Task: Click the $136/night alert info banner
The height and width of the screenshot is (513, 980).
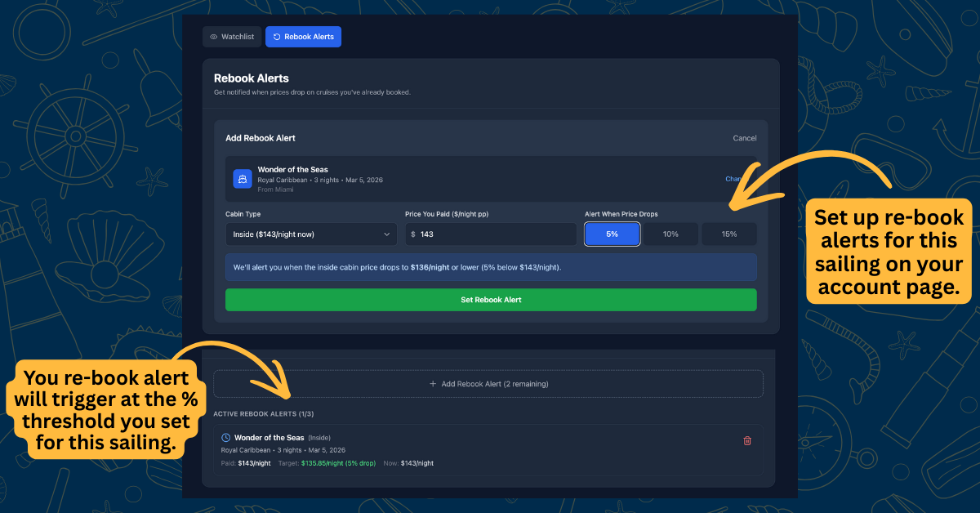Action: click(490, 267)
